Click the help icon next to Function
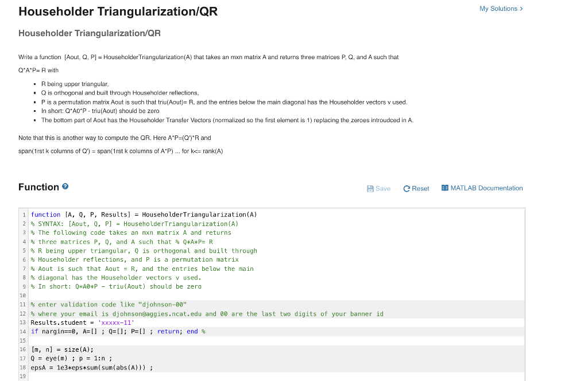588x381 pixels. tap(64, 186)
